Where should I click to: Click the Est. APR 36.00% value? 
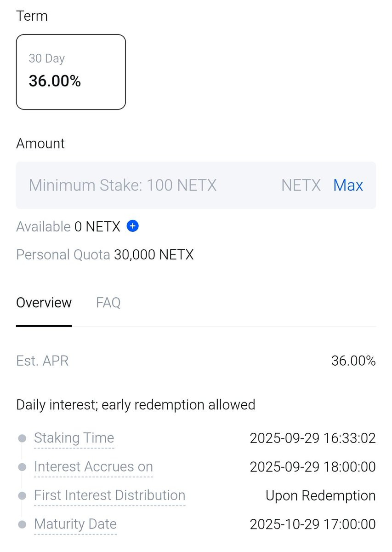353,361
